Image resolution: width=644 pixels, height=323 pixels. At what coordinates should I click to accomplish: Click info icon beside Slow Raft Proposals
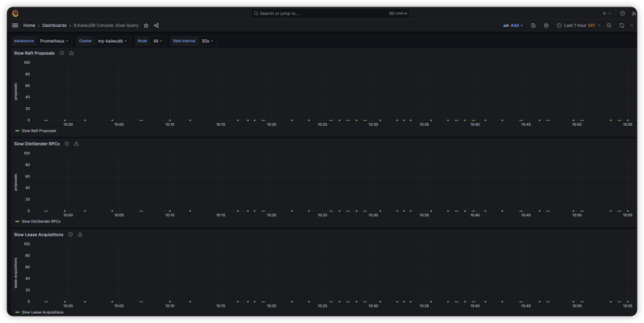pos(61,53)
